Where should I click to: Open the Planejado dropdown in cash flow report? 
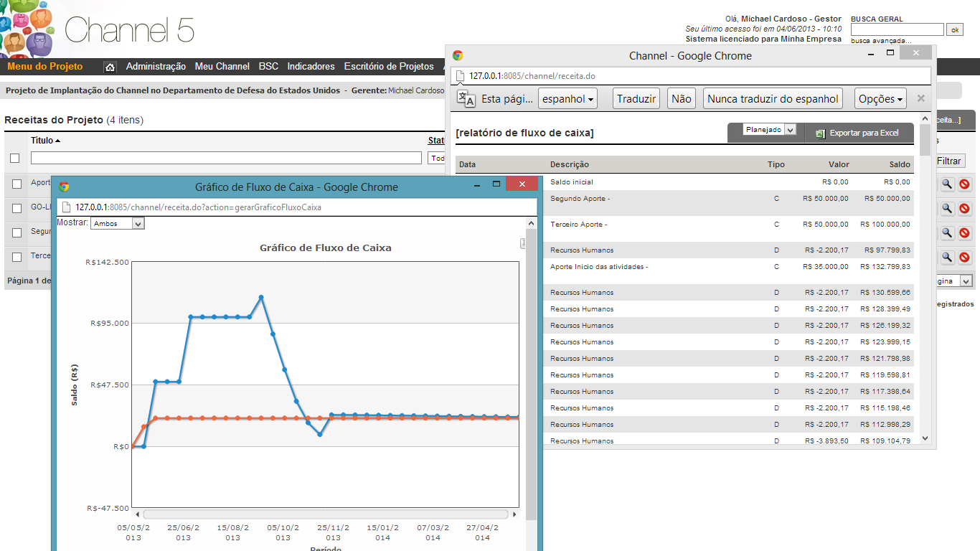pos(770,130)
